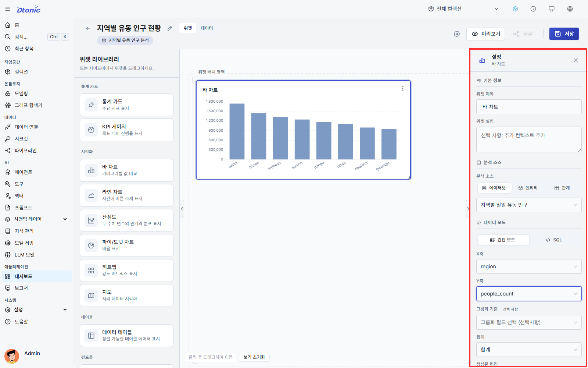This screenshot has height=368, width=588.
Task: Open 에이전트 in sidebar
Action: (37, 172)
